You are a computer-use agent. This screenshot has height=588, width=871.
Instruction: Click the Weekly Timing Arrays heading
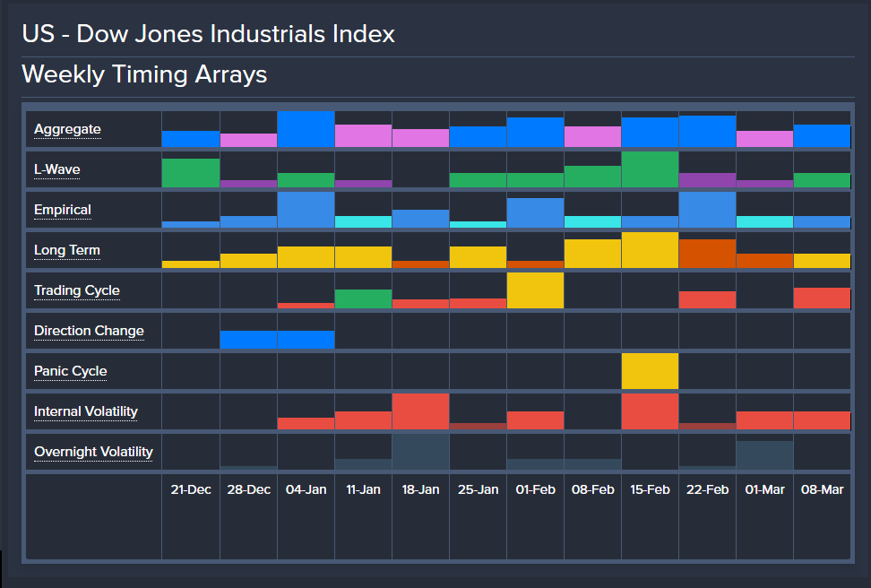point(144,74)
